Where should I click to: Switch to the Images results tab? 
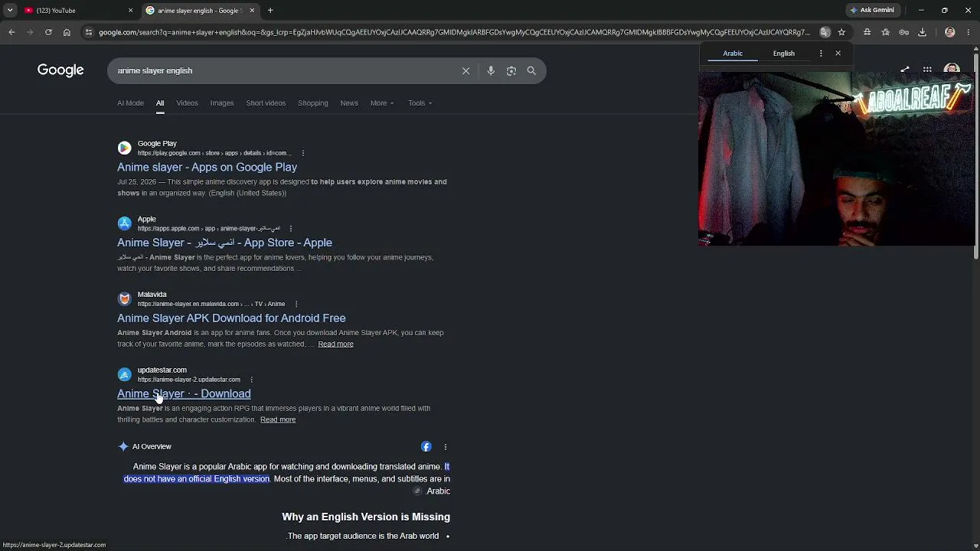pyautogui.click(x=222, y=103)
